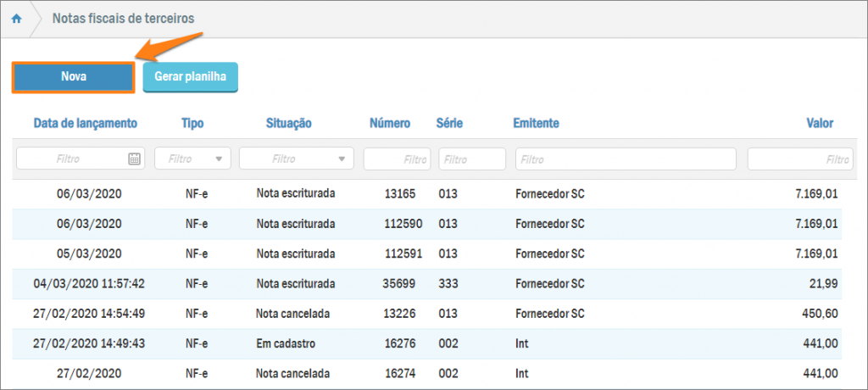Select cancelled invoice number 13226
The image size is (868, 390).
click(x=400, y=314)
